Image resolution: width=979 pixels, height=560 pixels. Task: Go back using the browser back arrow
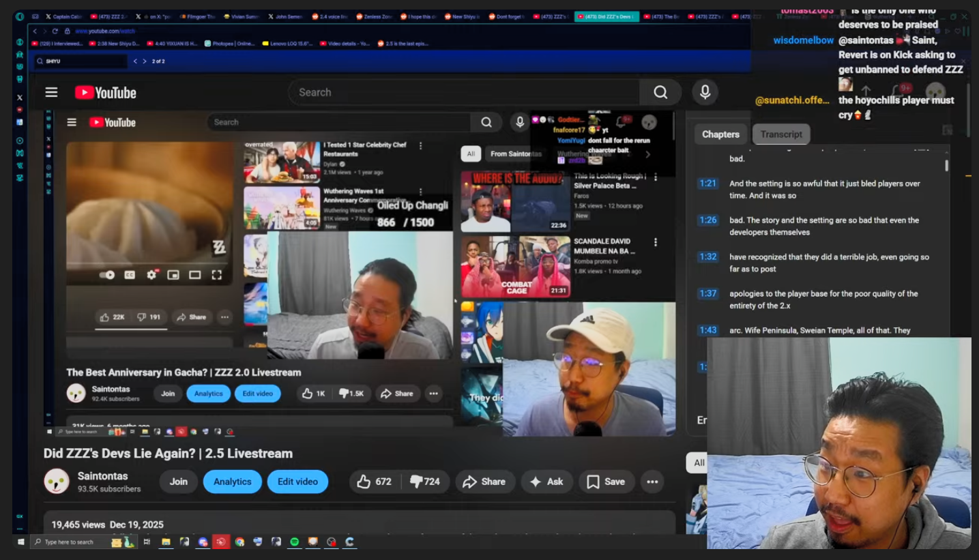pos(35,31)
